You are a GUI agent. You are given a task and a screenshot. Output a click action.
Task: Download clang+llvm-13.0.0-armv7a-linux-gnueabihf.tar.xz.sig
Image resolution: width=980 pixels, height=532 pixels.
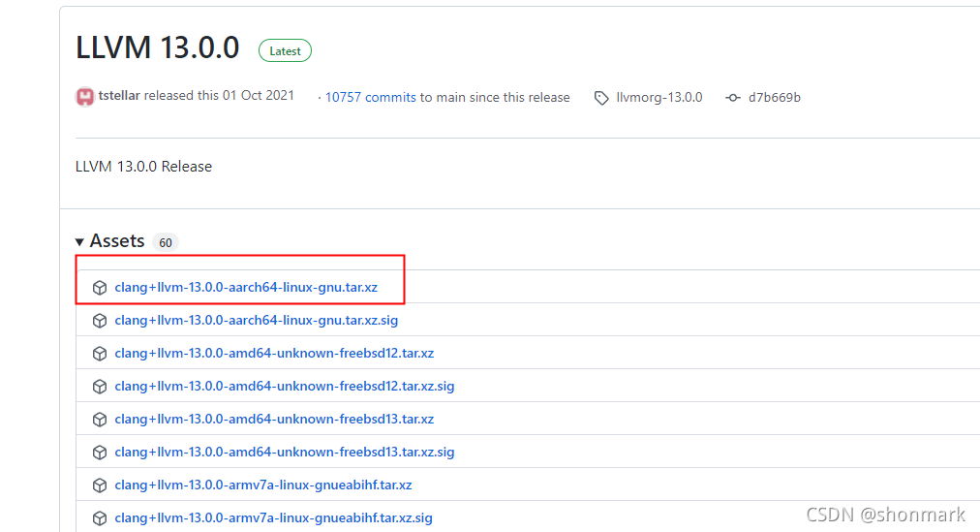tap(273, 518)
